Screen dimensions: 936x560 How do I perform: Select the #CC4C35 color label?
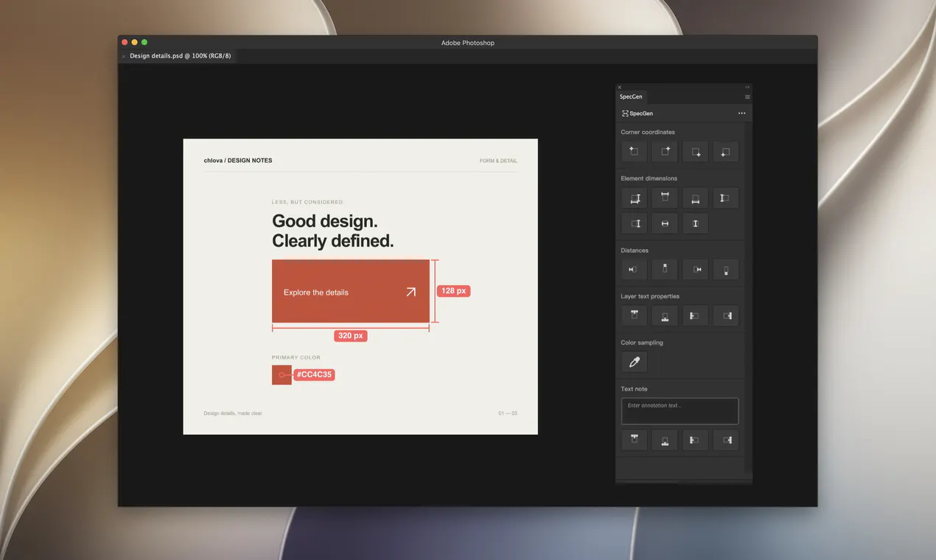pyautogui.click(x=315, y=375)
